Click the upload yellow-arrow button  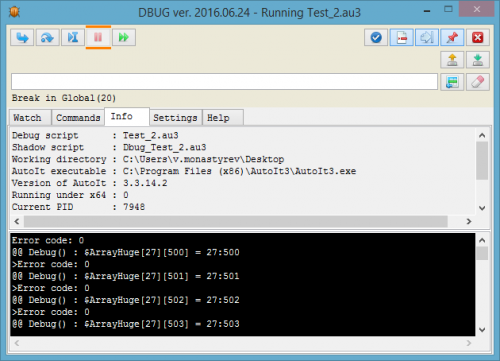452,60
